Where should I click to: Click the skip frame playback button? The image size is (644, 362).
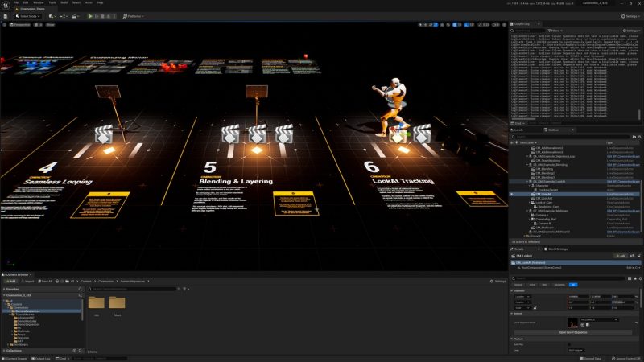coord(97,16)
